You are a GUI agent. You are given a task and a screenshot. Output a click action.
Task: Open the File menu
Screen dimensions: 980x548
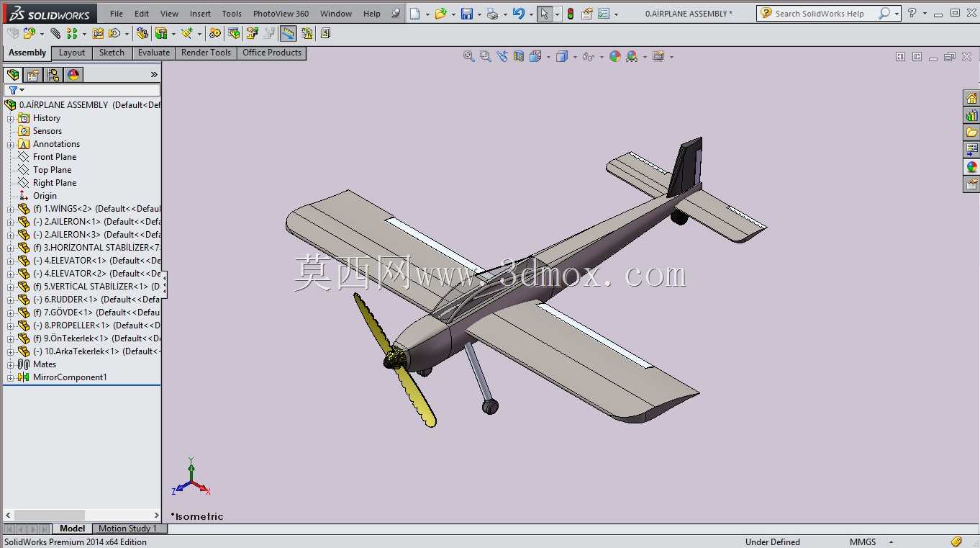[117, 14]
